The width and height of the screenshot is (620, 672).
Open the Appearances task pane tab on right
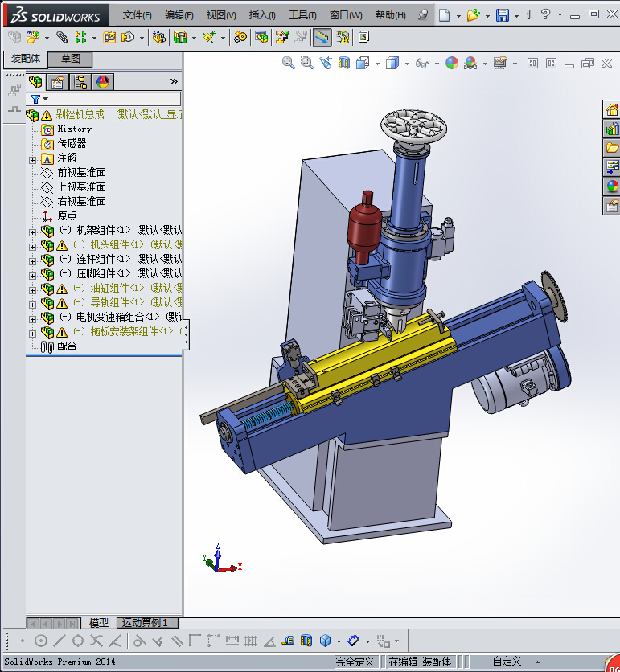(612, 186)
